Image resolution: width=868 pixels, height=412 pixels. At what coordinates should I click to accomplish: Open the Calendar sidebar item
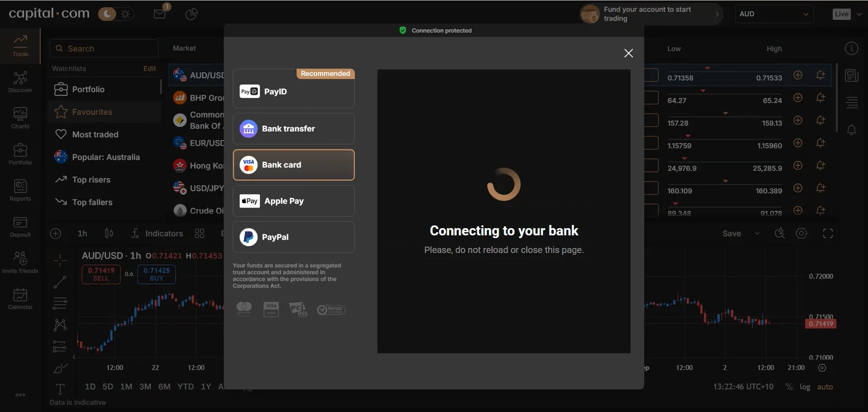20,299
